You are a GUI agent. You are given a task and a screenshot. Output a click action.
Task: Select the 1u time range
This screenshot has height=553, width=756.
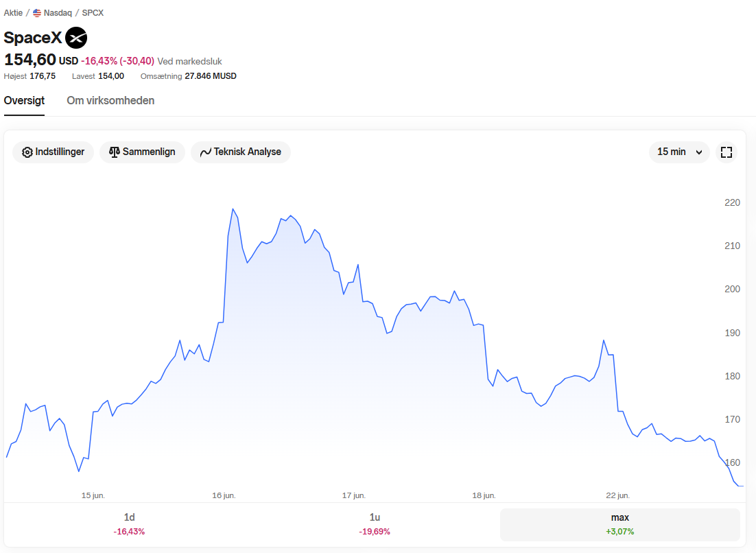click(375, 525)
